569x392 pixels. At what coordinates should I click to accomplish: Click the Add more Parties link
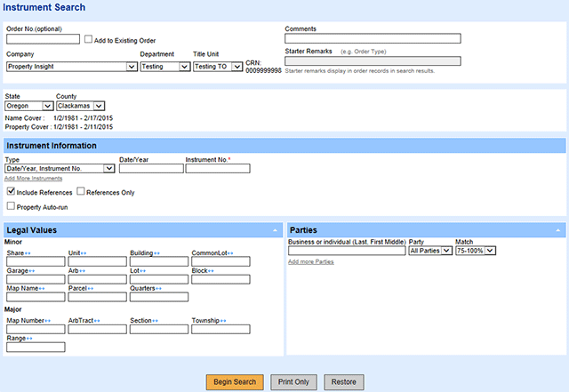(310, 262)
